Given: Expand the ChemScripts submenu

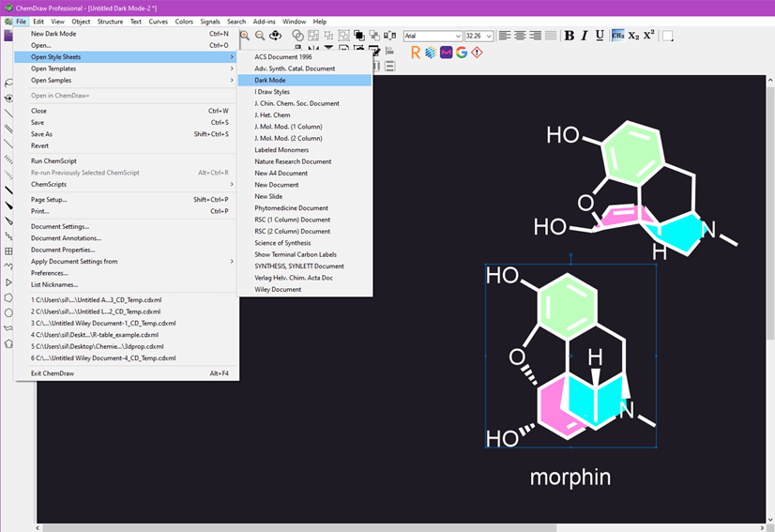Looking at the screenshot, I should (x=126, y=185).
